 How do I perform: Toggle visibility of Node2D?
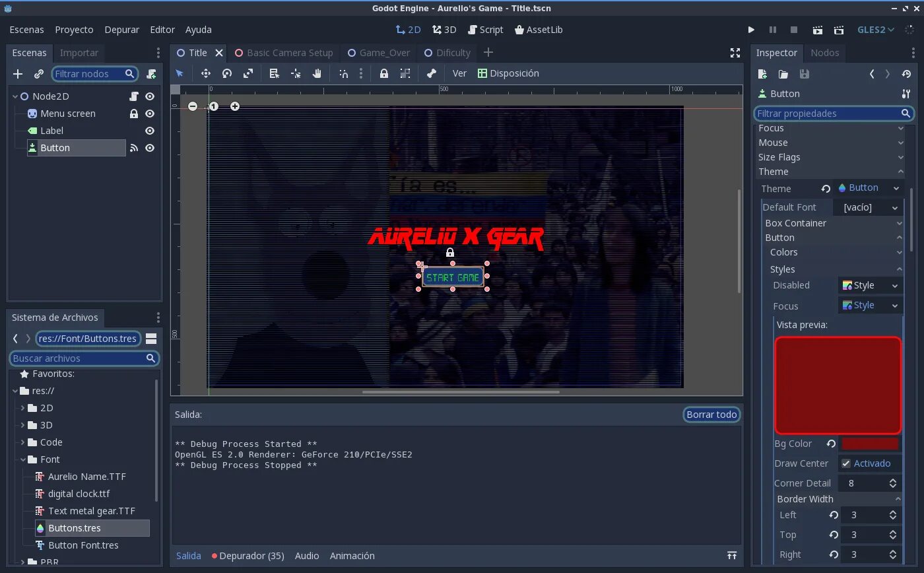[150, 96]
